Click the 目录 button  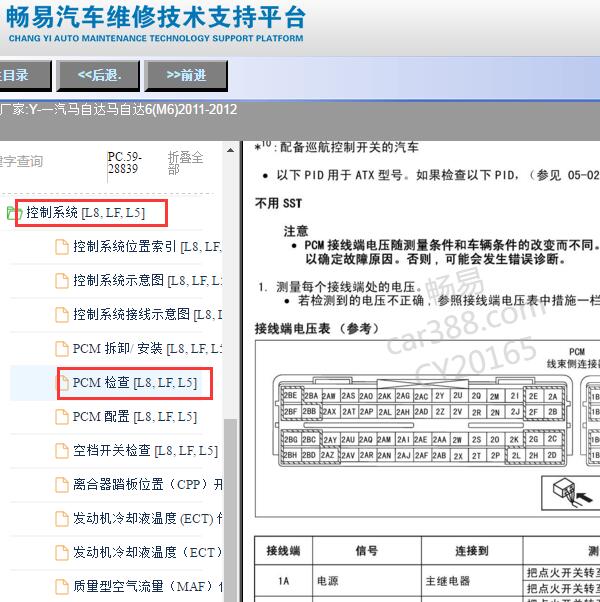pos(25,75)
